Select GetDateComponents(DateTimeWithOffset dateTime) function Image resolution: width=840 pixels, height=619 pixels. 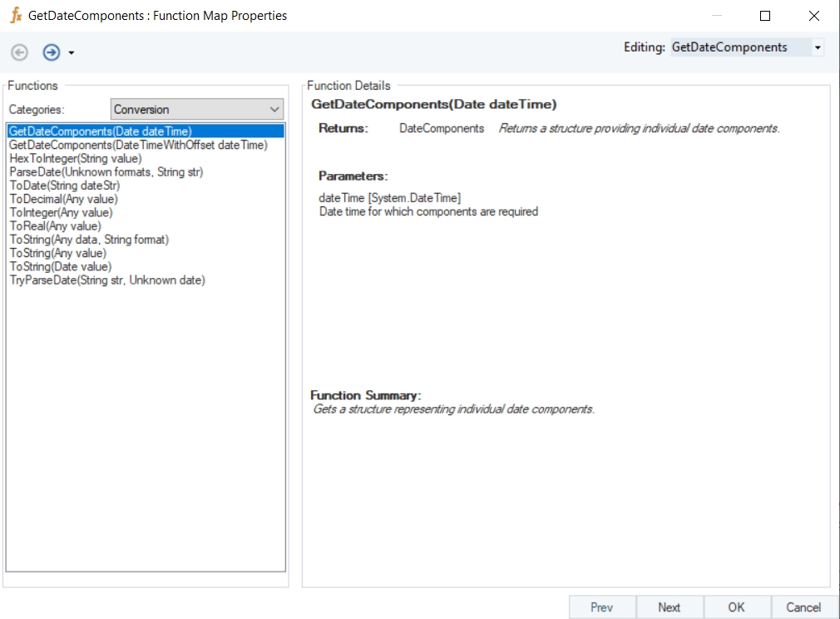click(138, 145)
